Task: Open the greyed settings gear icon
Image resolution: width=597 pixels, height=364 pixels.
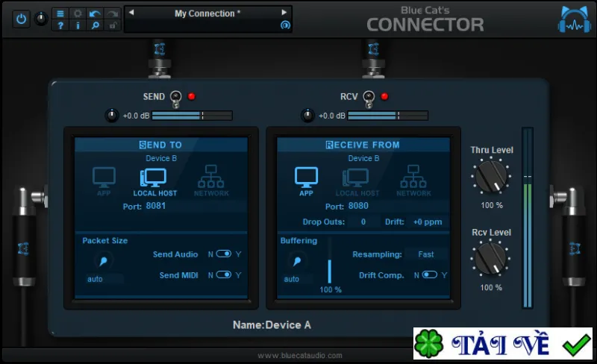Action: click(78, 13)
